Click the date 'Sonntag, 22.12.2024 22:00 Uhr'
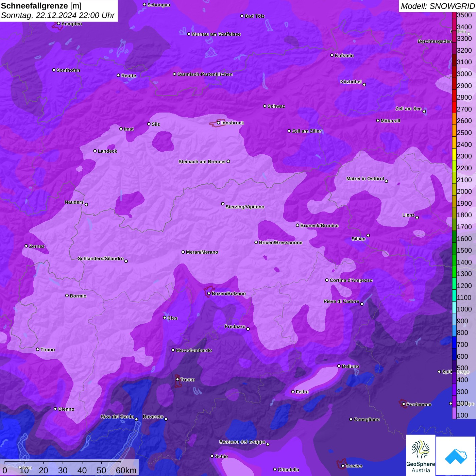476x476 pixels. 58,16
